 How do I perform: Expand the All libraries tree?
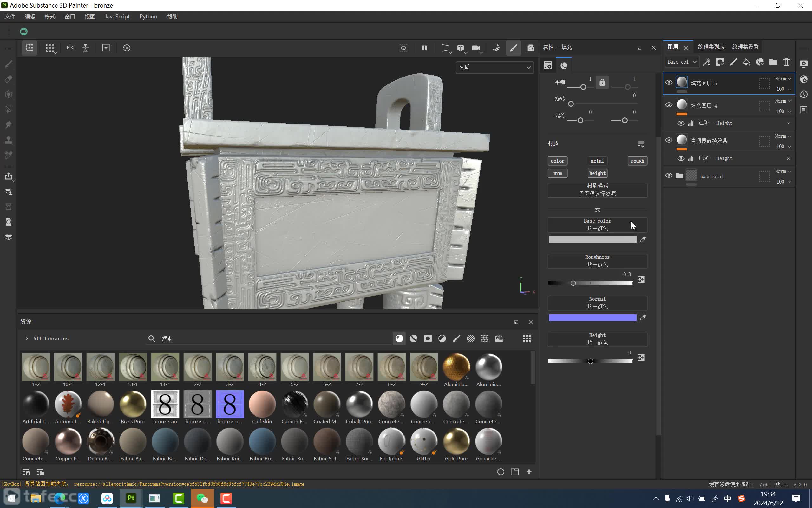27,339
